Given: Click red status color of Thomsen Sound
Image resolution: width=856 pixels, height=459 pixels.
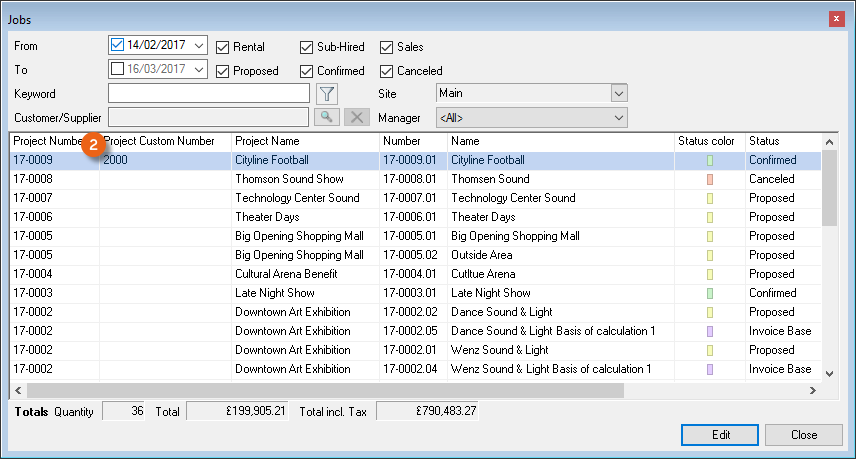Looking at the screenshot, I should click(710, 179).
